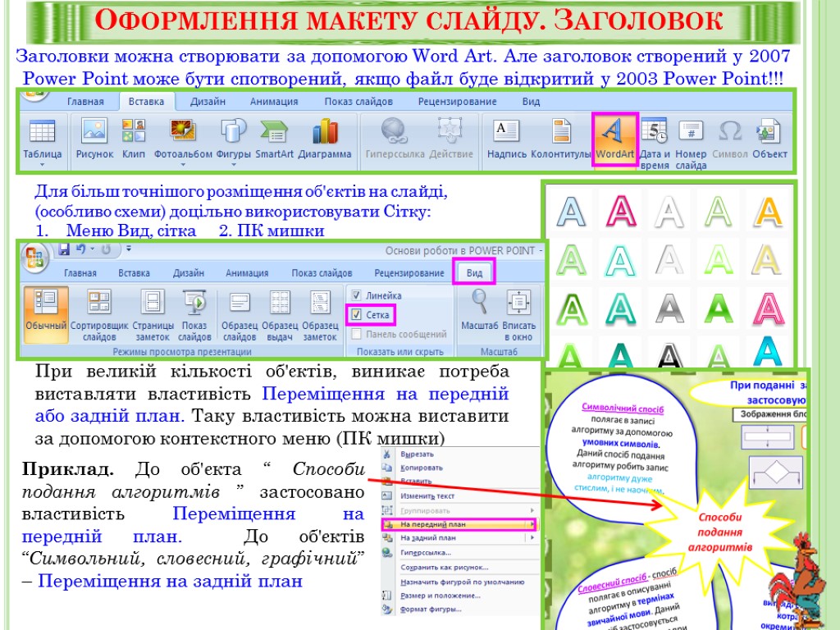Pick the light blue first WordArt style
Viewport: 840px width, 630px height.
point(571,211)
